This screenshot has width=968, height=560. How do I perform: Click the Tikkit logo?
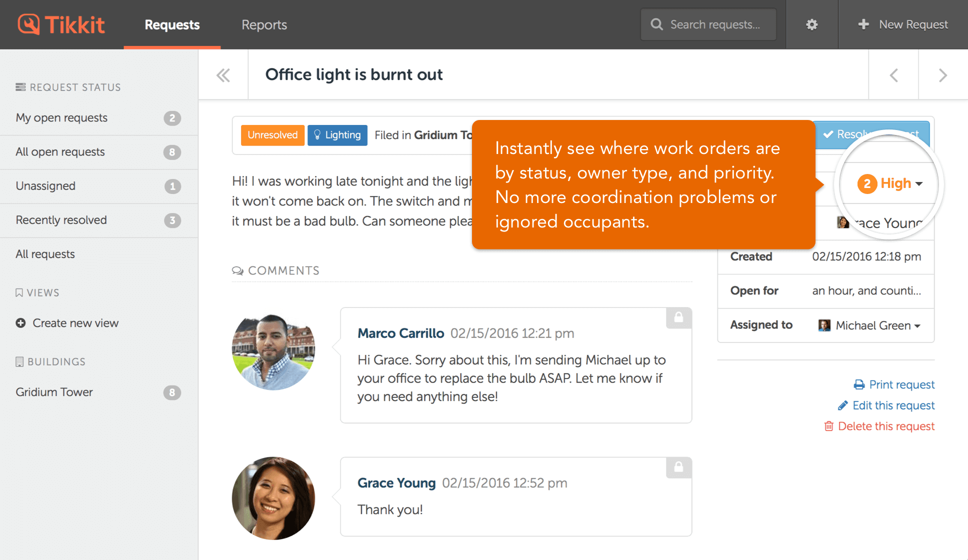61,24
